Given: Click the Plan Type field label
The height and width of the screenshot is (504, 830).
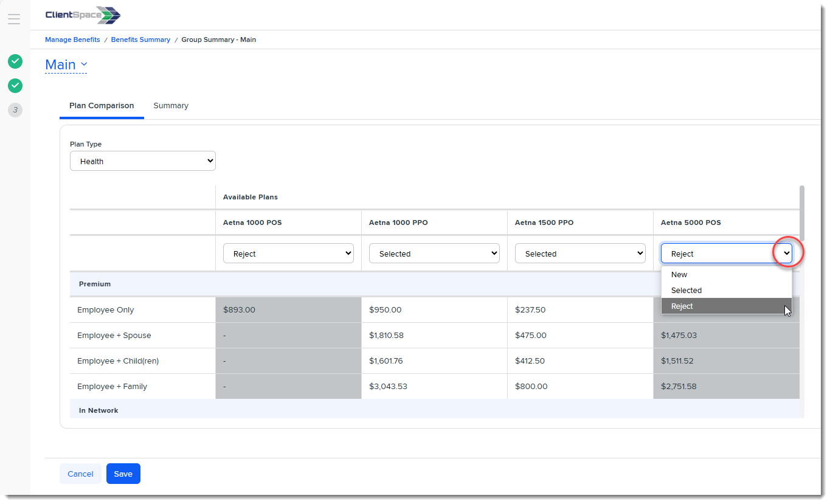Looking at the screenshot, I should [86, 144].
